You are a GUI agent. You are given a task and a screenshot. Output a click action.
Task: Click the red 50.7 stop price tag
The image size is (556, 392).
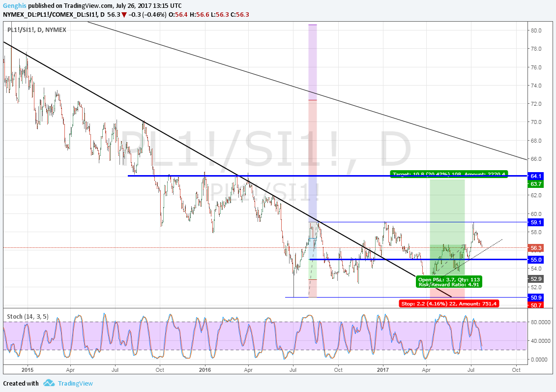[536, 305]
